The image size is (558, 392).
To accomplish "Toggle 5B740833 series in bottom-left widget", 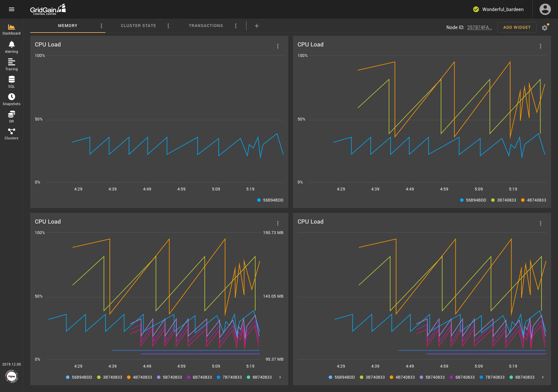I will 169,377.
